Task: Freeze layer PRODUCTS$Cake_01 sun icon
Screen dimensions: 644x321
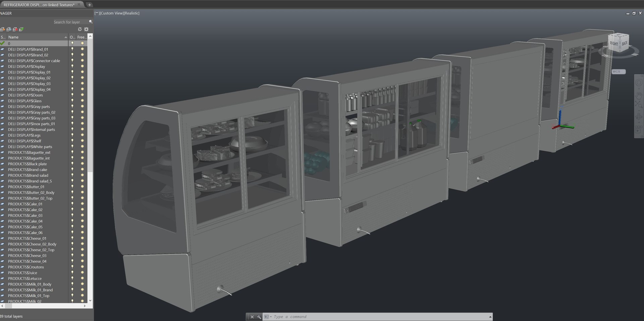Action: [82, 204]
